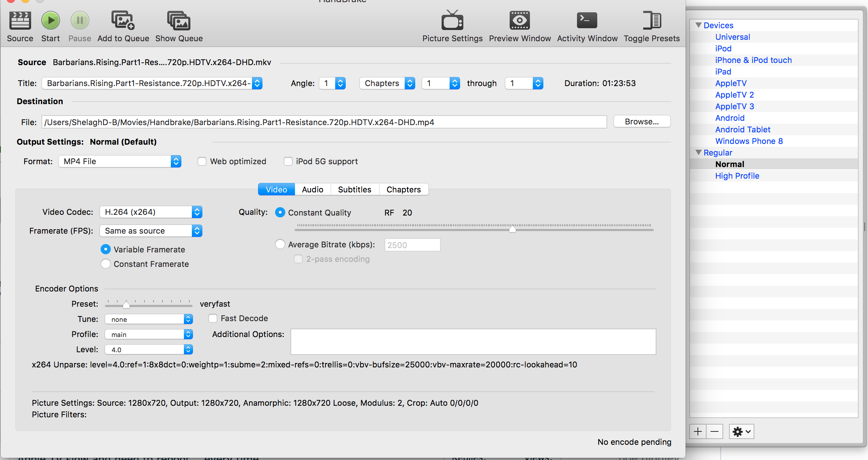
Task: Tick the Fast Decode checkbox
Action: [x=213, y=318]
